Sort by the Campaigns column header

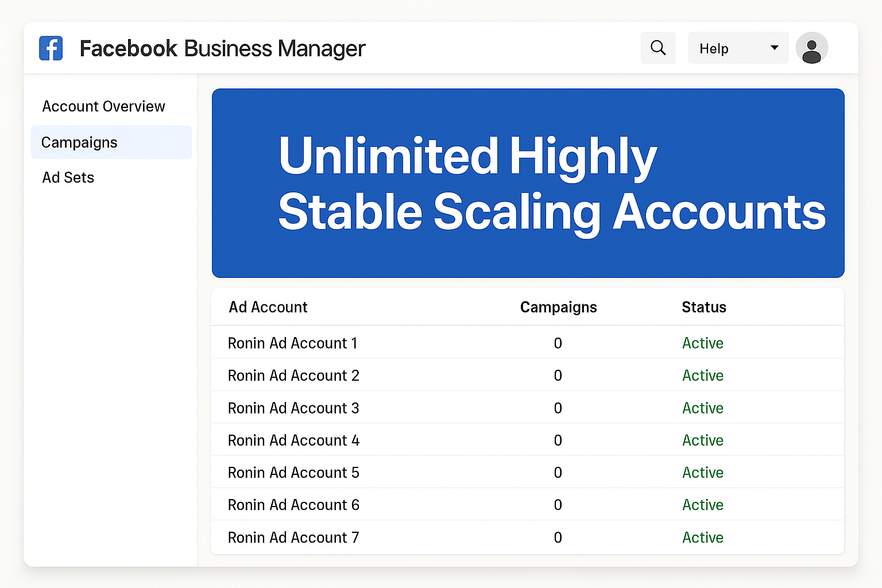[558, 307]
